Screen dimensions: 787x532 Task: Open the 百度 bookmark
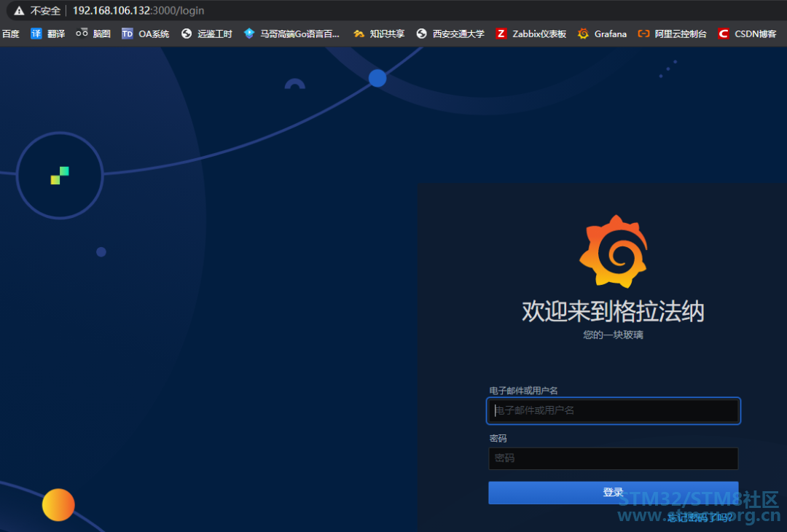[10, 34]
